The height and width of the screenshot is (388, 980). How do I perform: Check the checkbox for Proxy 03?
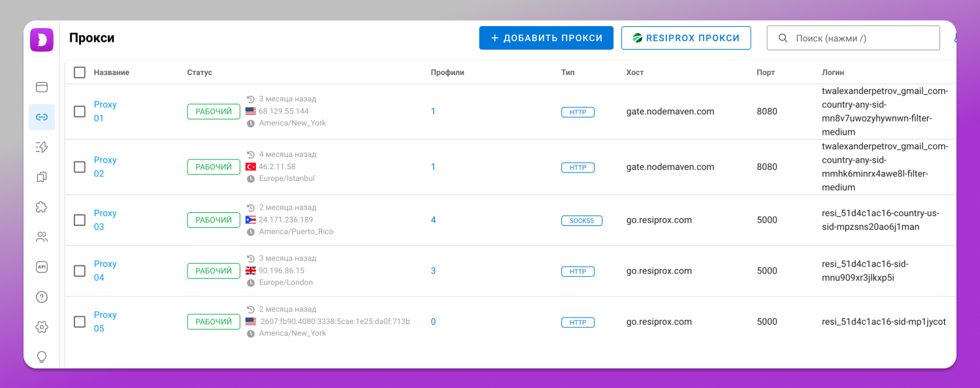point(80,220)
